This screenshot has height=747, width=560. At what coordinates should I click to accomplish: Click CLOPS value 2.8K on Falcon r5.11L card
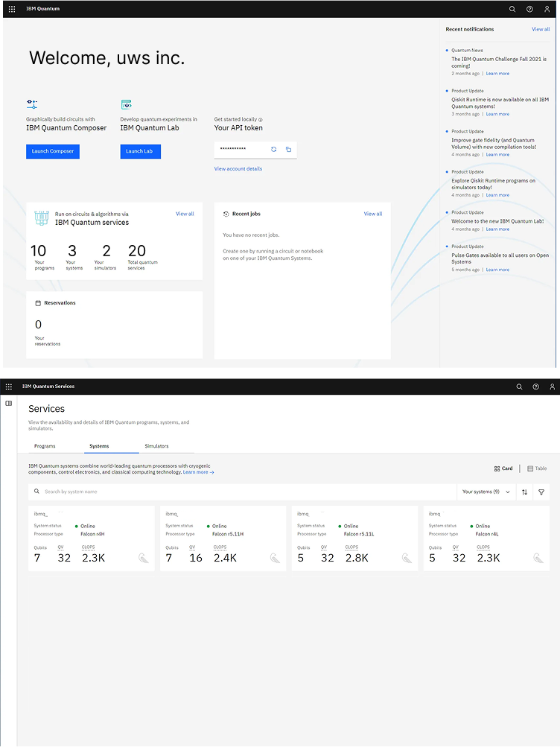357,558
